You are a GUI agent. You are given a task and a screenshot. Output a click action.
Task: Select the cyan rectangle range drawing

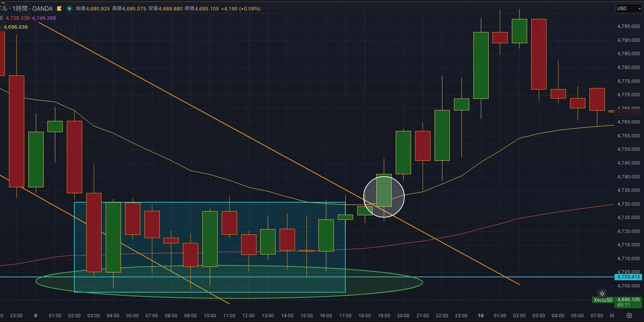209,247
